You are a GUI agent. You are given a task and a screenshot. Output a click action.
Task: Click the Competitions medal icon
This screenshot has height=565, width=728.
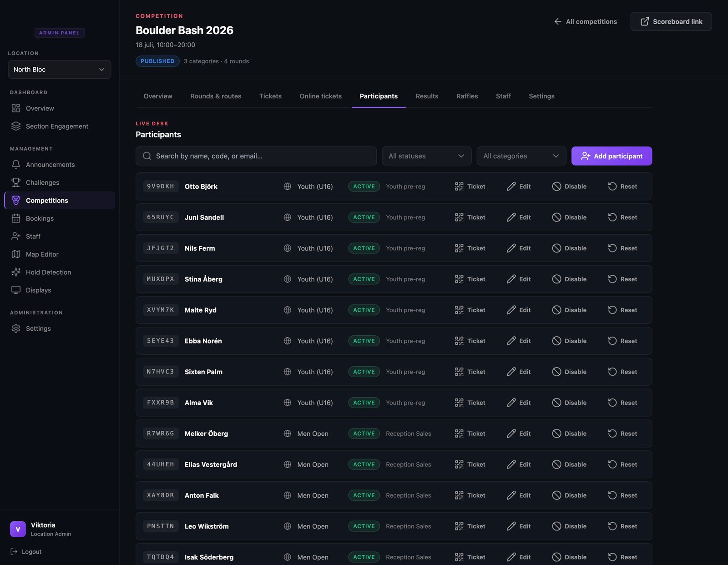pos(16,200)
